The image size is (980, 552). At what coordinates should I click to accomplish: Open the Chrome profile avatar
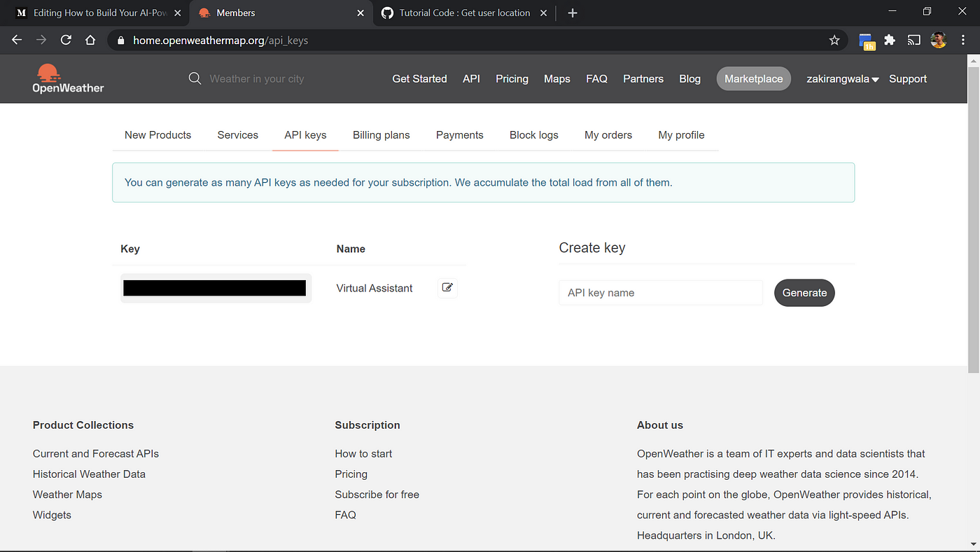(939, 41)
